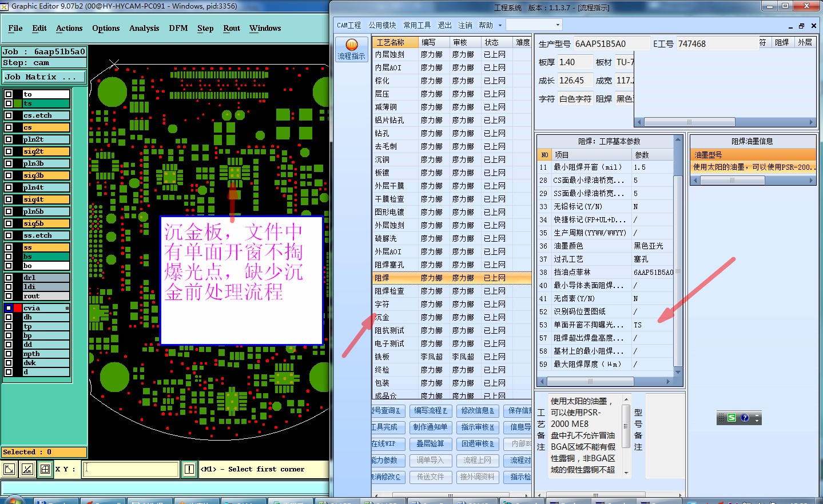823x504 pixels.
Task: Toggle the sig2t layer checkbox
Action: coord(9,151)
